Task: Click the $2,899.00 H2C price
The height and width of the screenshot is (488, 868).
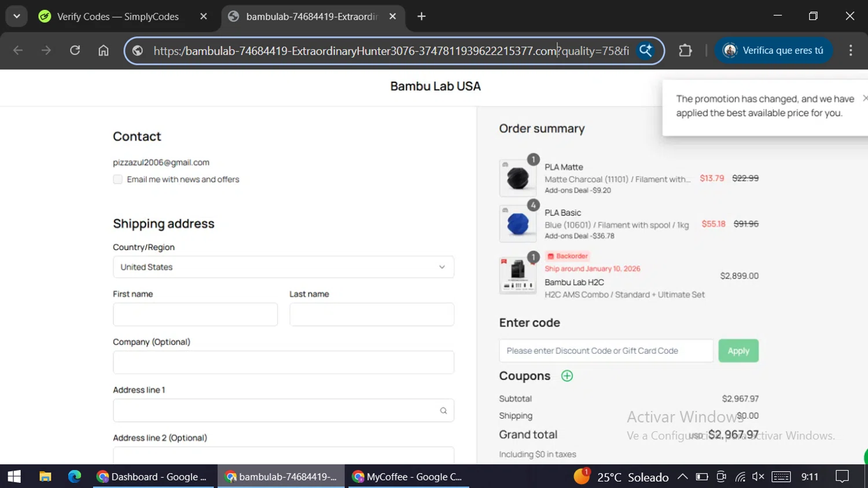Action: click(739, 276)
